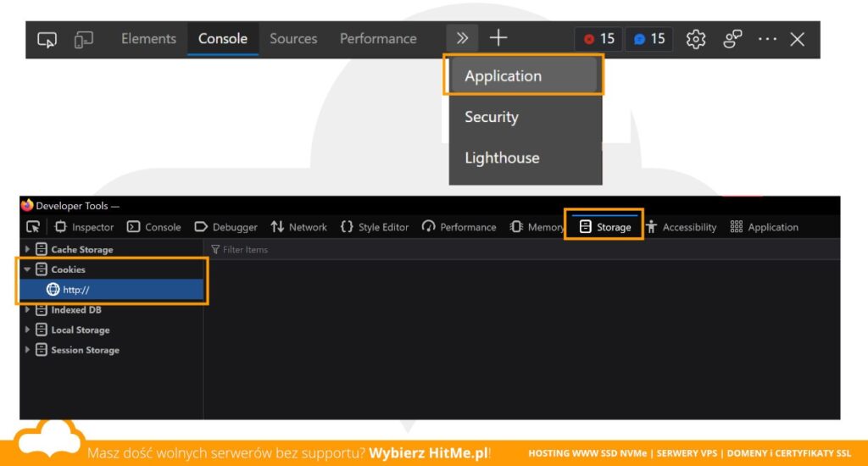Open the Firefox Inspector tab
This screenshot has height=466, width=868.
(84, 227)
